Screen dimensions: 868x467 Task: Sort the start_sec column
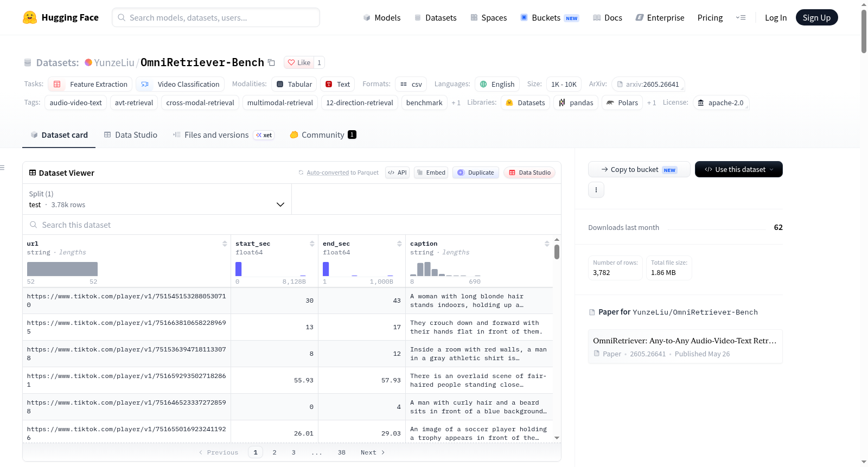coord(312,244)
